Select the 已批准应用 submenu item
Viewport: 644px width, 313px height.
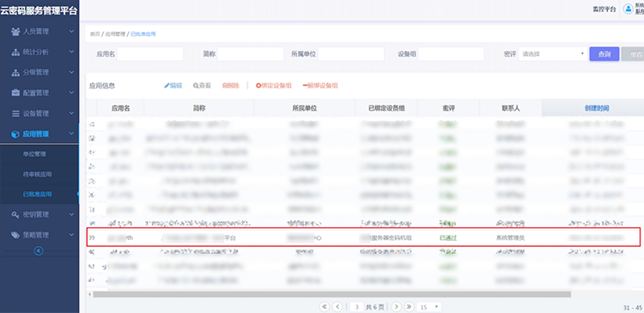(x=38, y=194)
